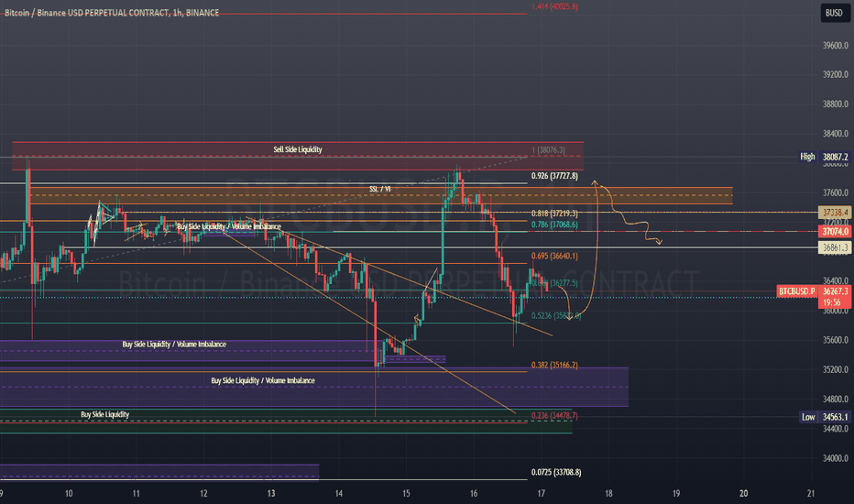
Task: Click date 12 on the time axis
Action: tap(203, 494)
